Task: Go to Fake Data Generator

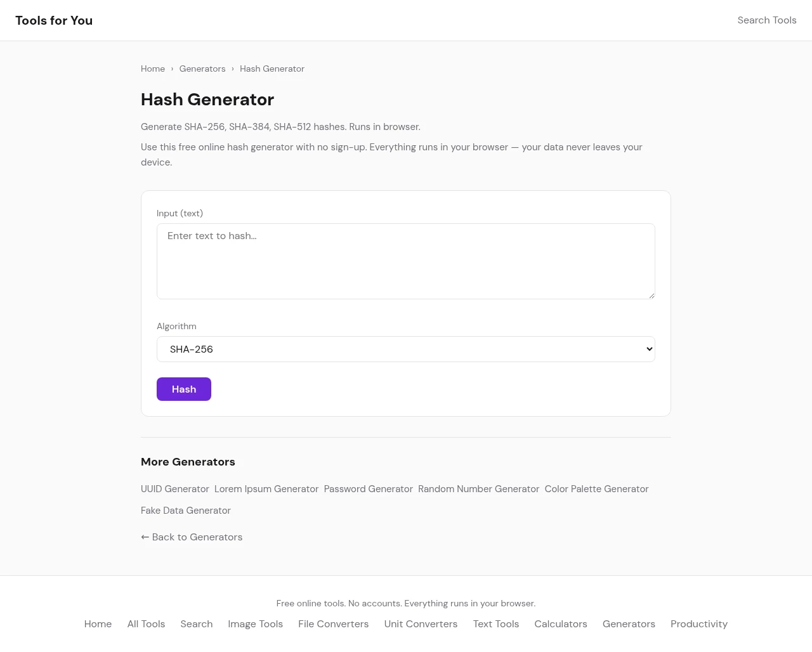Action: point(185,511)
